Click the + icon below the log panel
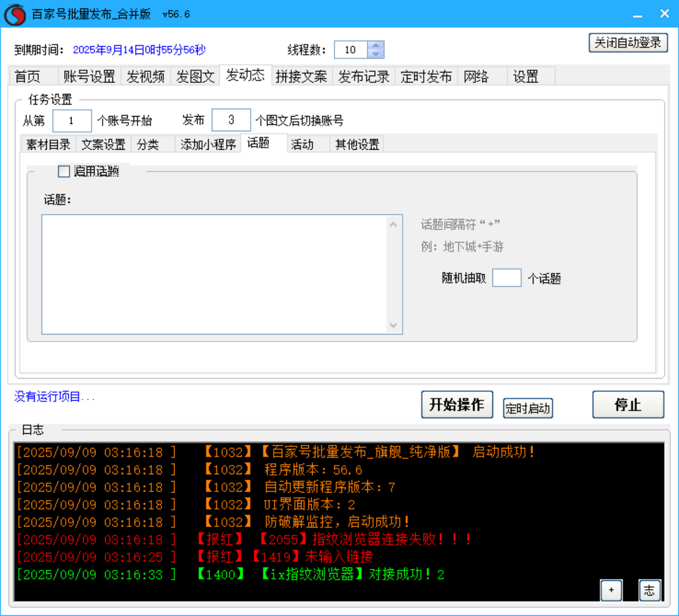Viewport: 679px width, 616px height. (x=611, y=590)
